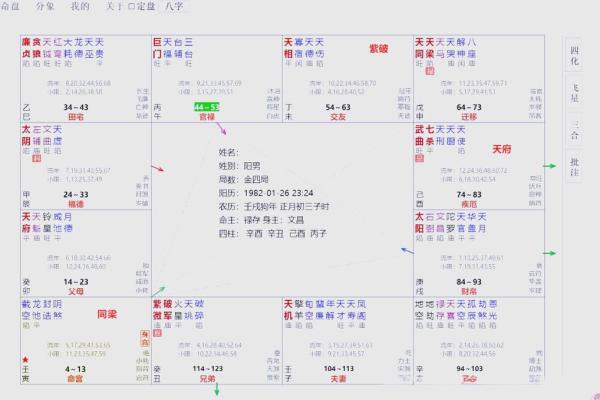Click the 我的 menu item
Image resolution: width=600 pixels, height=400 pixels.
(79, 6)
